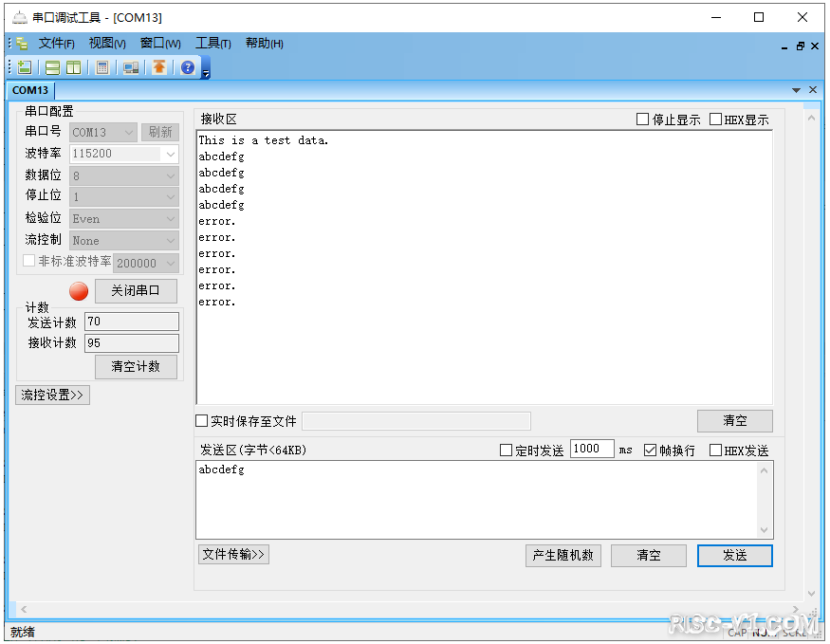Click the 发送 button
This screenshot has height=644, width=830.
734,556
